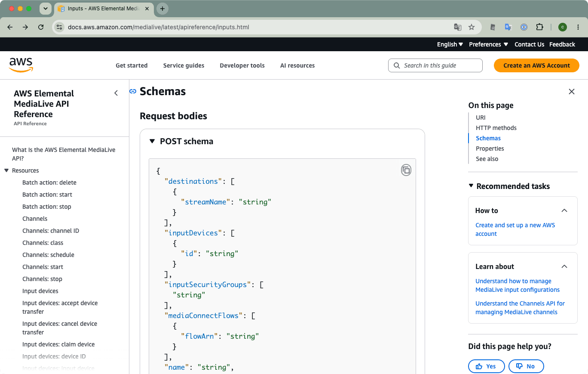Viewport: 588px width, 374px height.
Task: Focus the Search in this guide field
Action: [435, 65]
